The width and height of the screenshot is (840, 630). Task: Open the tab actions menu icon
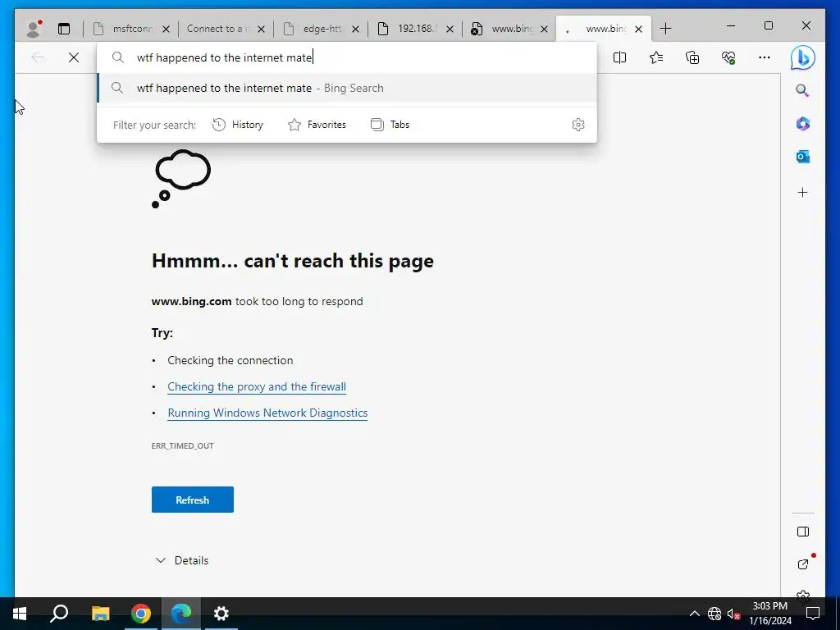click(x=64, y=29)
